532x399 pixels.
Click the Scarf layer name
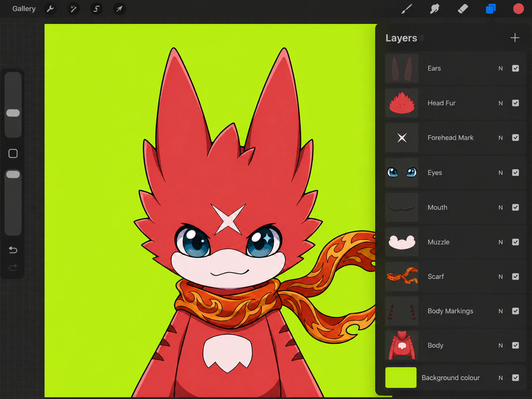click(x=436, y=277)
